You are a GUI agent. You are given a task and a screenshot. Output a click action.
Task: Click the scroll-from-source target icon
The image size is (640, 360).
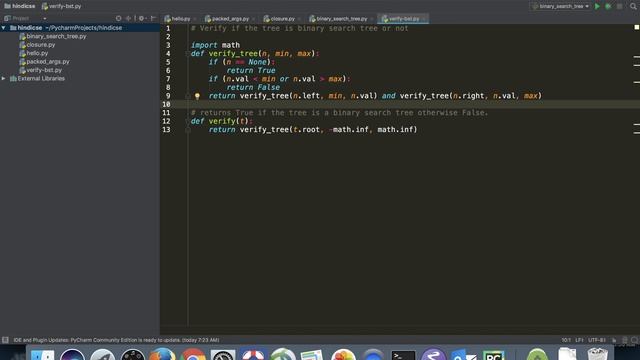pos(118,18)
